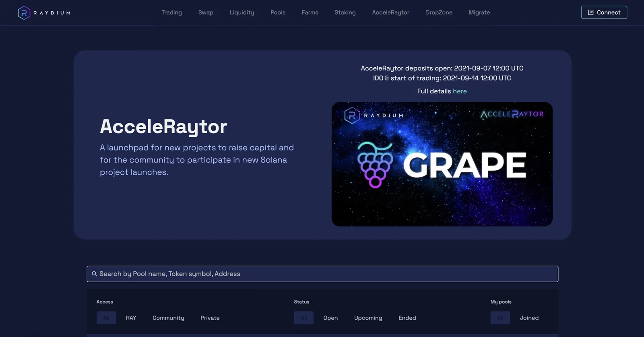Click the 'AcceleRaytor deposits open' date line
This screenshot has width=644, height=337.
point(442,68)
